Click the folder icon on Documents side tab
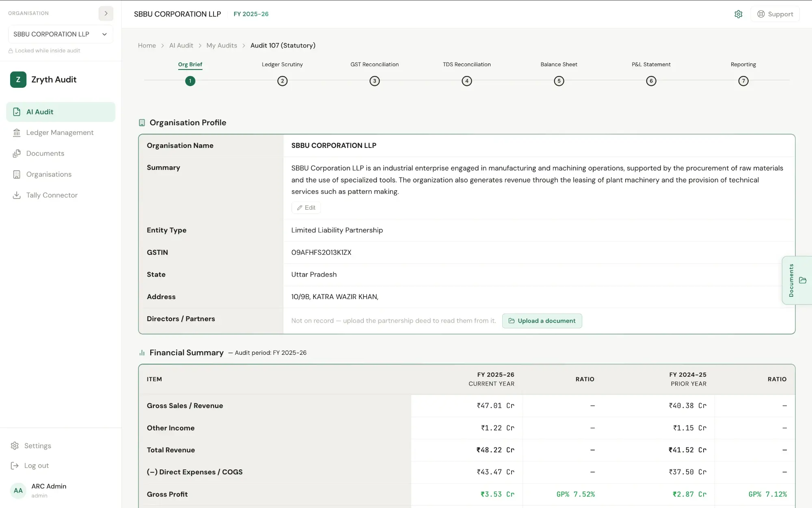 coord(803,280)
